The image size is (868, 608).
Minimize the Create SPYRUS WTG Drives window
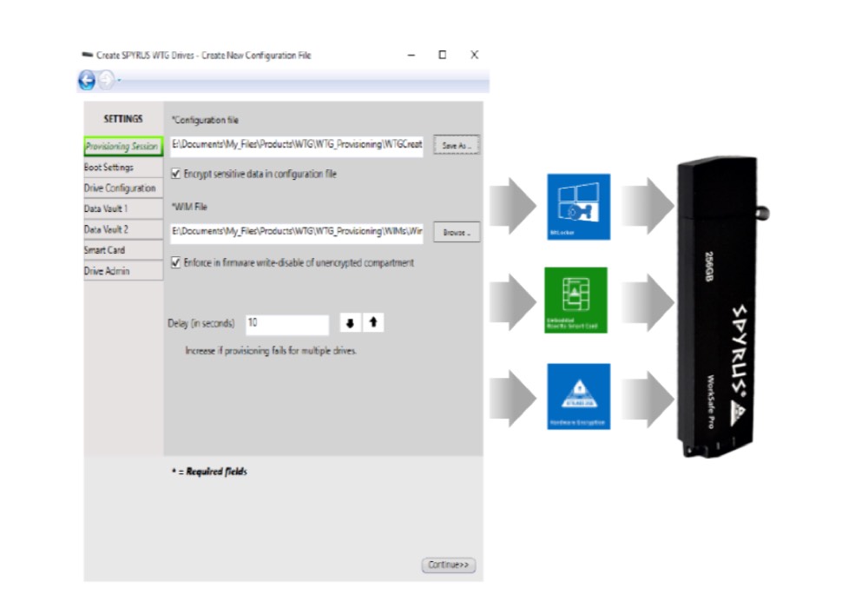pos(411,55)
